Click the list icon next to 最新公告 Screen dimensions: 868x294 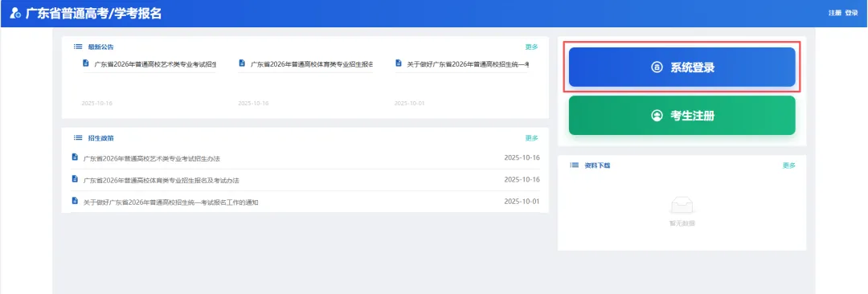78,47
